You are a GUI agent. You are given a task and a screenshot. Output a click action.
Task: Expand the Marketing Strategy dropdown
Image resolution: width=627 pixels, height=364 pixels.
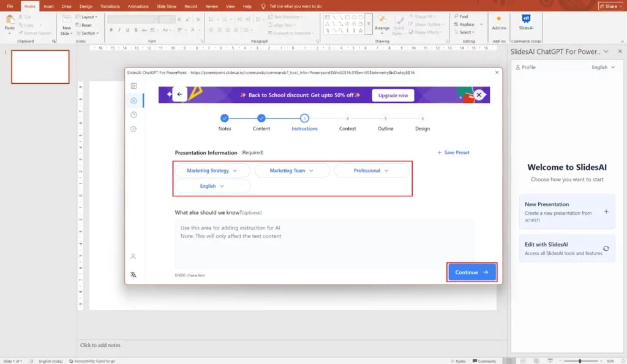click(x=213, y=171)
